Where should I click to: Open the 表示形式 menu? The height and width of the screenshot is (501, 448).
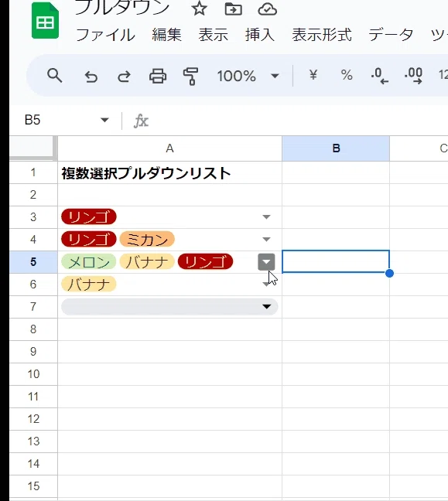tap(322, 35)
